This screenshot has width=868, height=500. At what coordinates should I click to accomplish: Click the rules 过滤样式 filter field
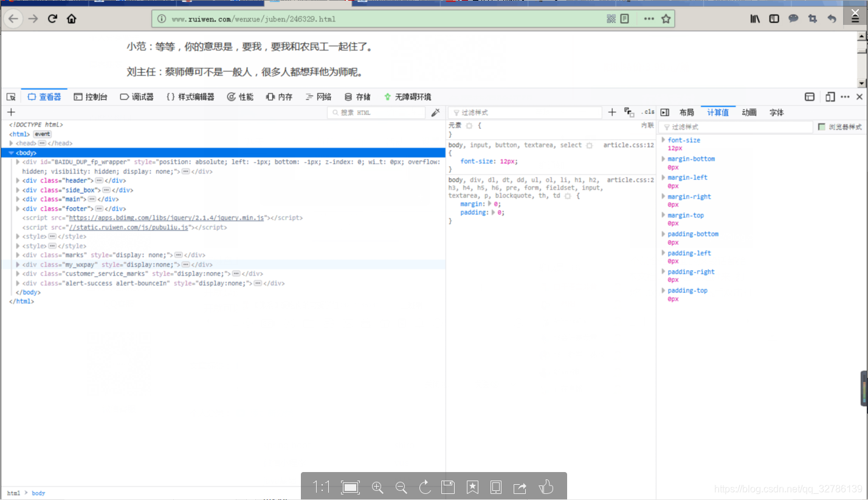(525, 112)
